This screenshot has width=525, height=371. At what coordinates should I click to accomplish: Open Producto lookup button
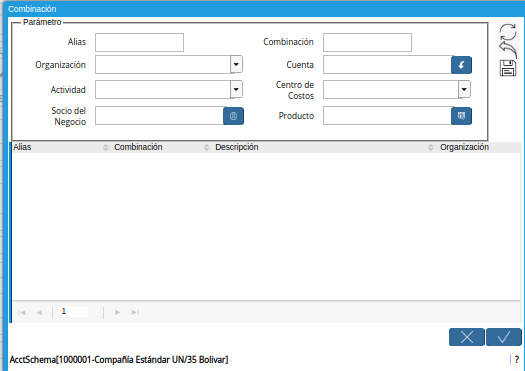click(461, 116)
